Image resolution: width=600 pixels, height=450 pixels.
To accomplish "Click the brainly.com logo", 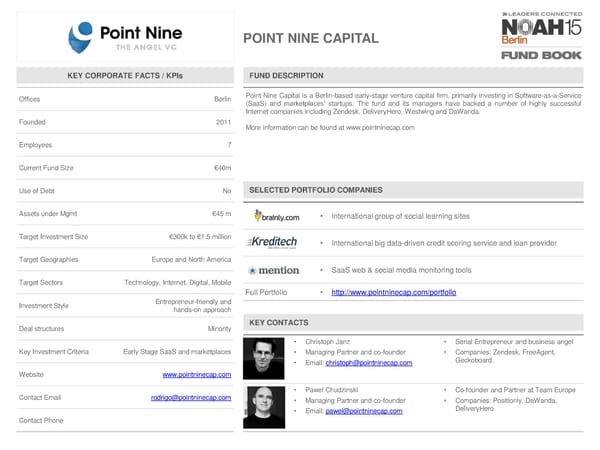I will click(276, 216).
